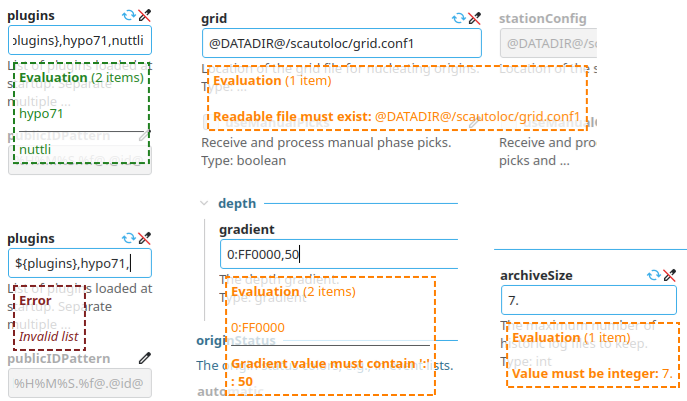Click crossed pin icon beside plugins field ending in hypo71,
The image size is (687, 401).
click(145, 239)
